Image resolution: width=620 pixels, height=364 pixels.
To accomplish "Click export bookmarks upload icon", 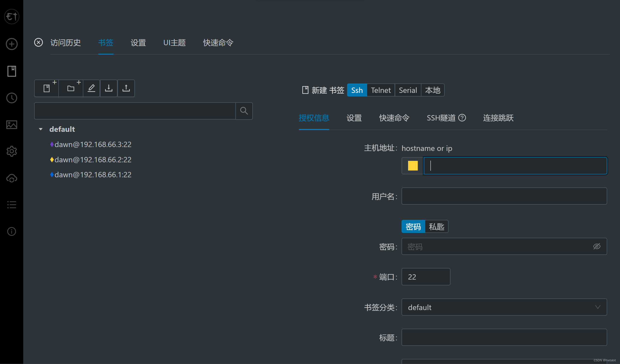I will [126, 88].
